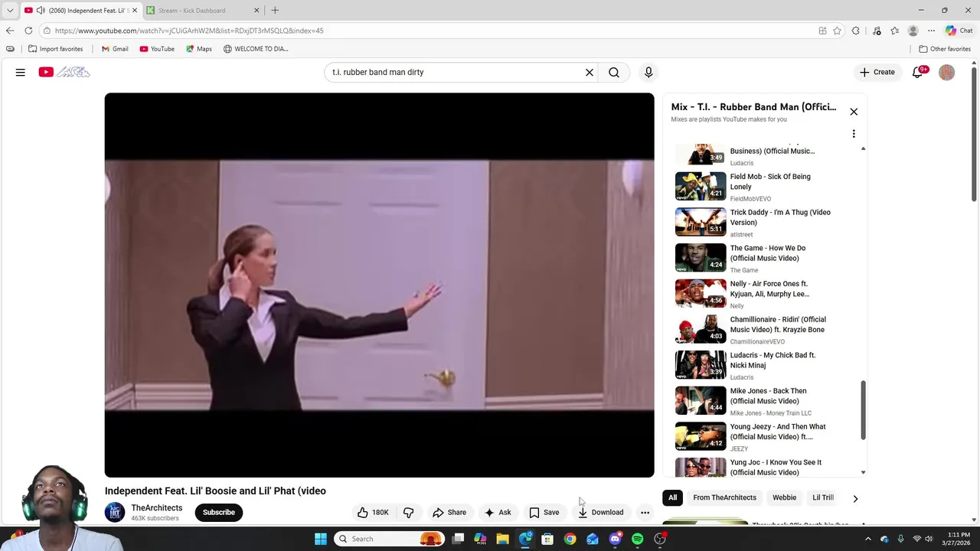Subscribe to TheArchitects channel
The width and height of the screenshot is (980, 551).
pos(219,512)
